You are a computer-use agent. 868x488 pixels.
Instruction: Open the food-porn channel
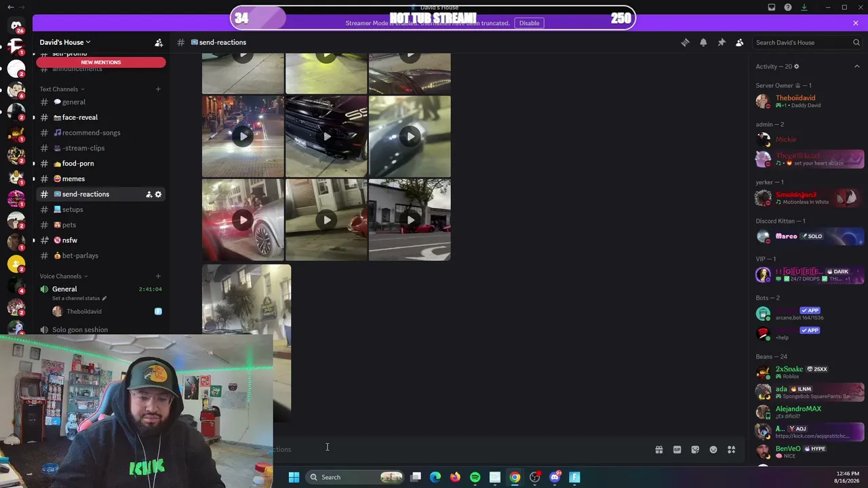click(x=101, y=163)
